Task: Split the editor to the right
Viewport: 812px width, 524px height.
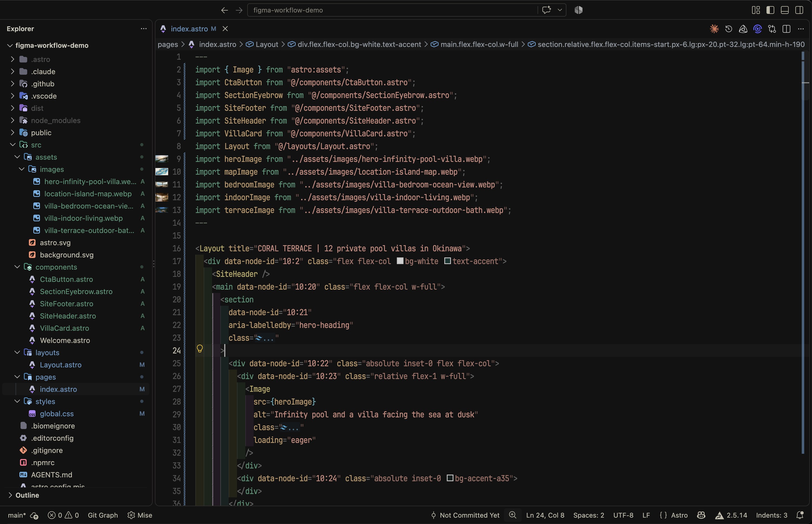Action: pos(786,29)
